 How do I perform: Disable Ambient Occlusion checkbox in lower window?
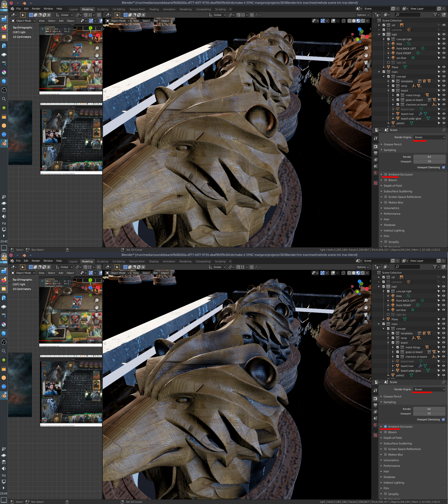385,426
